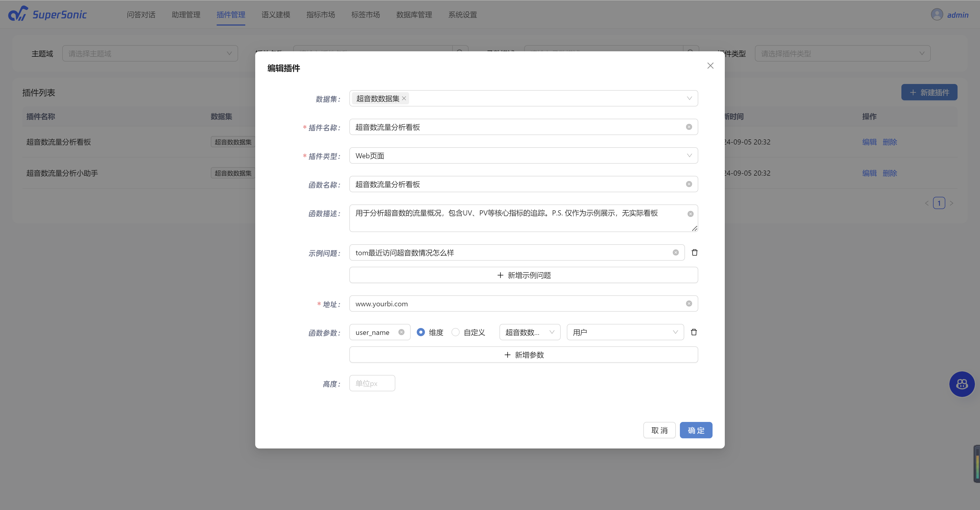980x510 pixels.
Task: Open 标签市场 navigation tab
Action: [365, 15]
